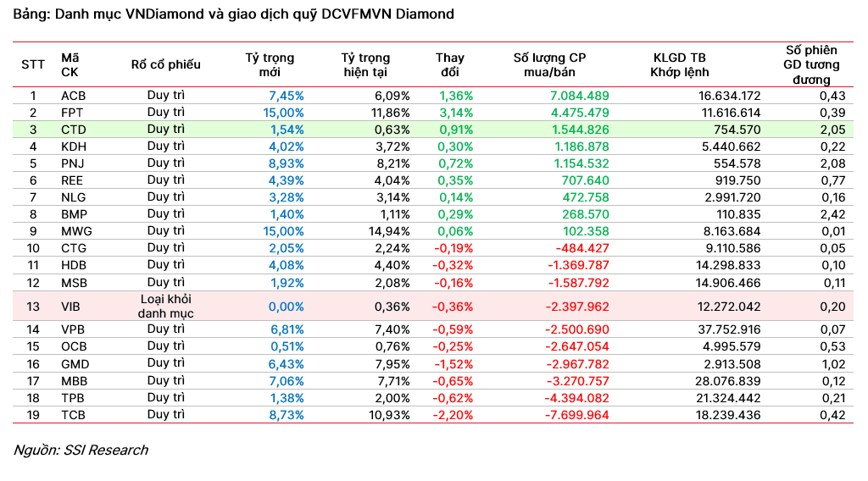Select the 37.752.916 volume in VPB row
The image size is (868, 481).
coord(725,329)
